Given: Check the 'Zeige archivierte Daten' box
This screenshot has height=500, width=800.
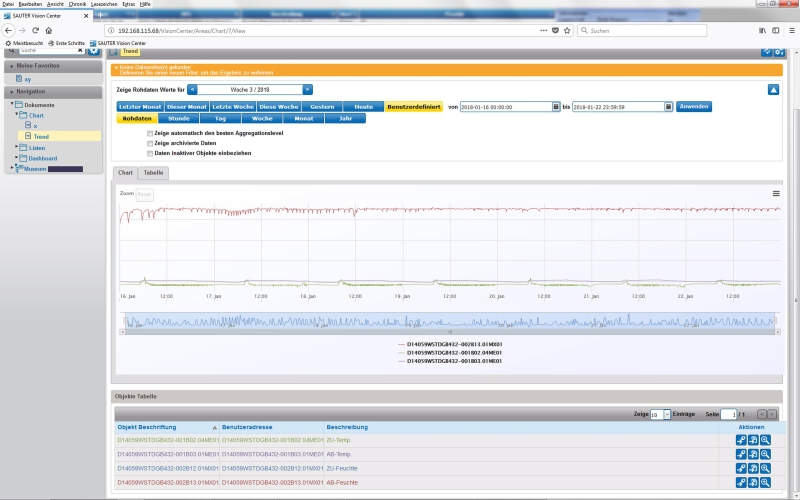Looking at the screenshot, I should click(x=150, y=143).
